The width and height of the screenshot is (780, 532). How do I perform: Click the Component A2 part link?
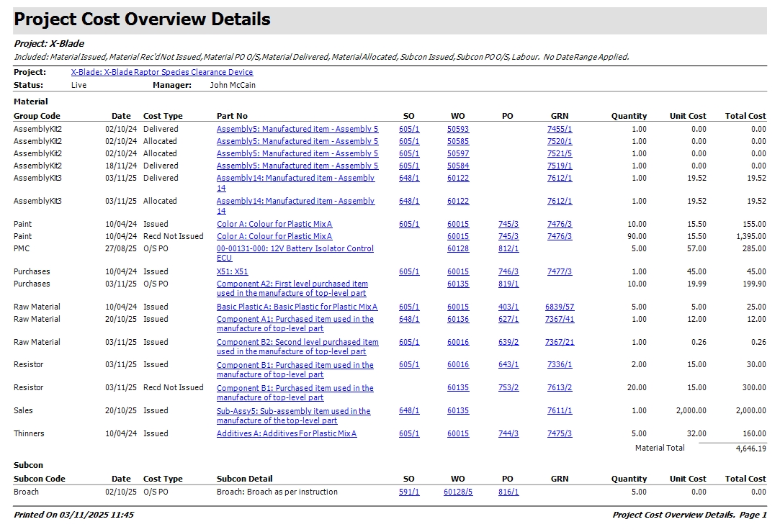coord(292,284)
